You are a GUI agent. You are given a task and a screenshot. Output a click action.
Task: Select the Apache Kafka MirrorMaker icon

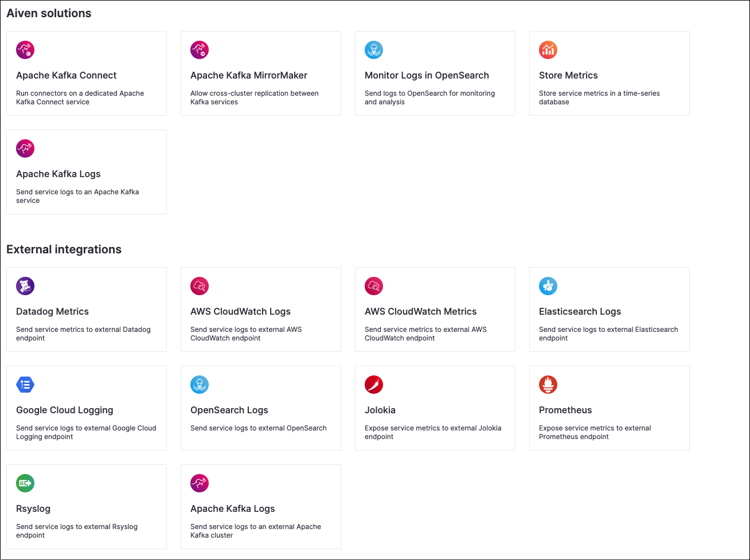(200, 50)
